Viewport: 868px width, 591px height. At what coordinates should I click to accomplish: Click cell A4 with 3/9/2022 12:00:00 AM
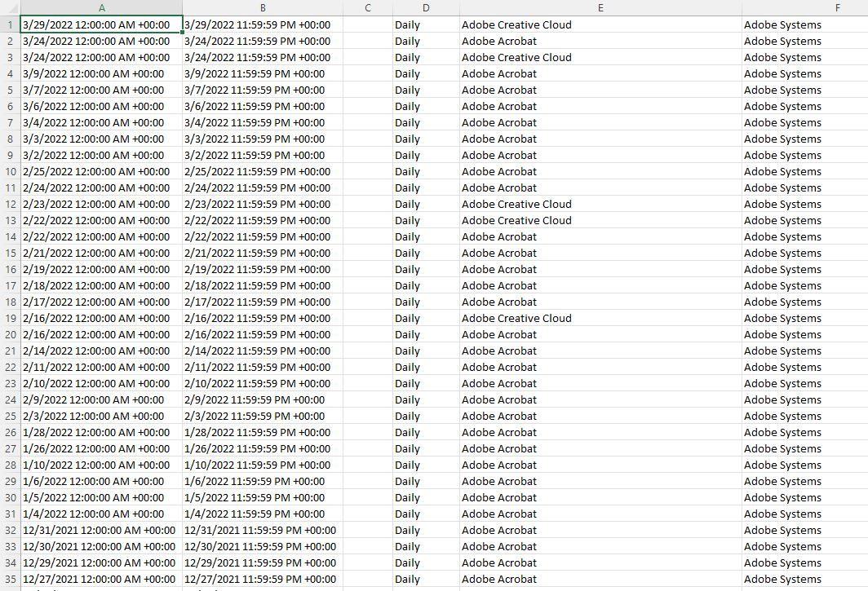[x=101, y=73]
